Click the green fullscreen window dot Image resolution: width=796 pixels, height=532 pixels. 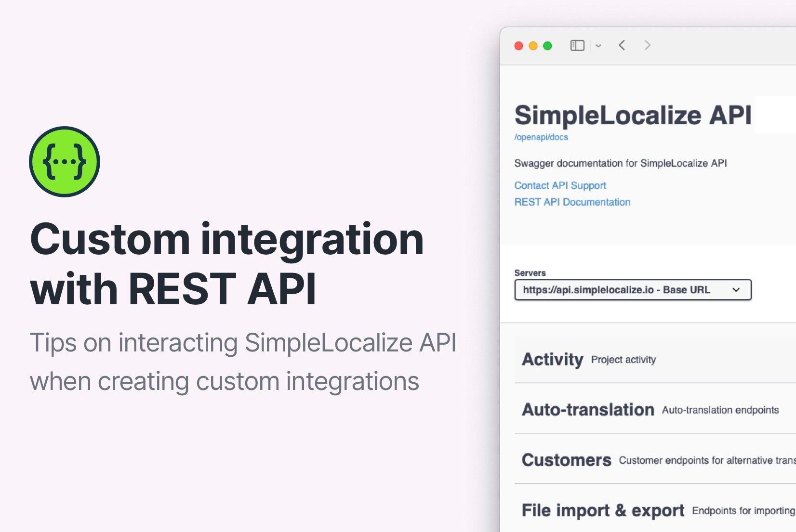tap(547, 46)
